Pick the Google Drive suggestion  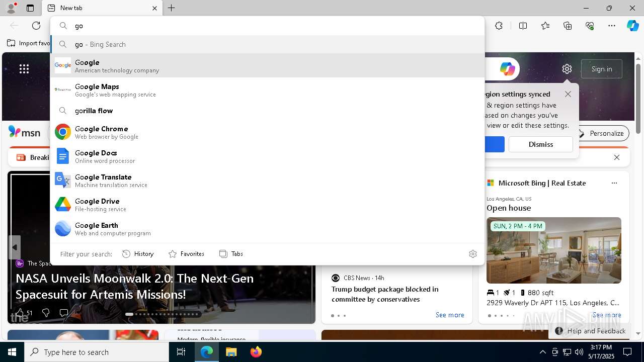(268, 204)
